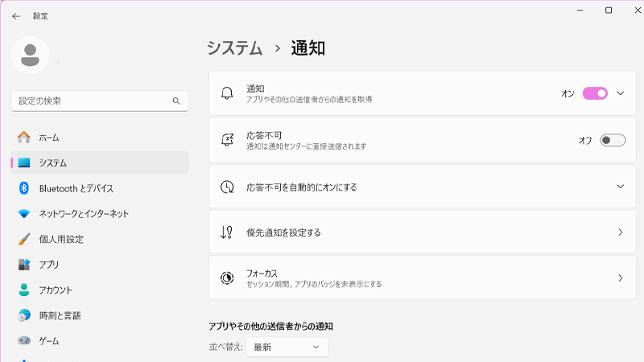Click the ホーム house icon
The height and width of the screenshot is (362, 644).
24,138
